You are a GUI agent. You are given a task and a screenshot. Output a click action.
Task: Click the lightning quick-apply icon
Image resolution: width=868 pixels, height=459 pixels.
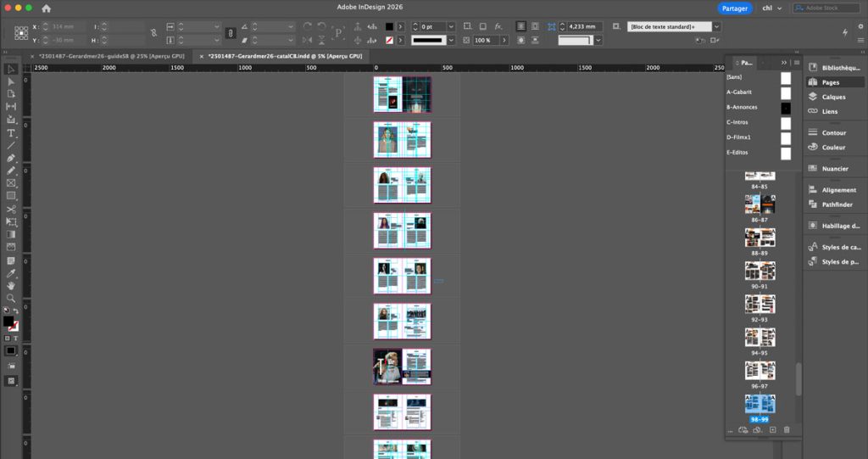(845, 33)
